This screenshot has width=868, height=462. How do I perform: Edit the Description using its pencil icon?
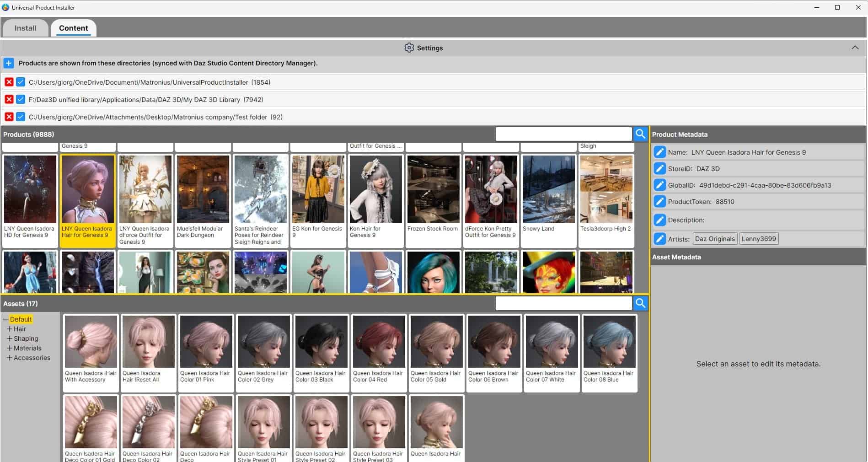pos(660,220)
